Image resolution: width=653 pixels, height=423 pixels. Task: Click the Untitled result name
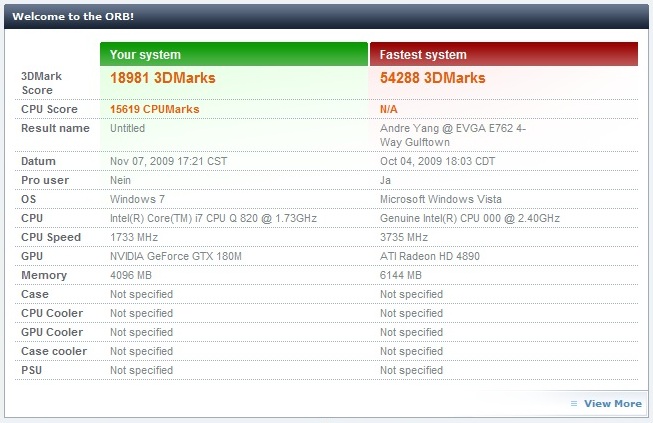(x=127, y=128)
